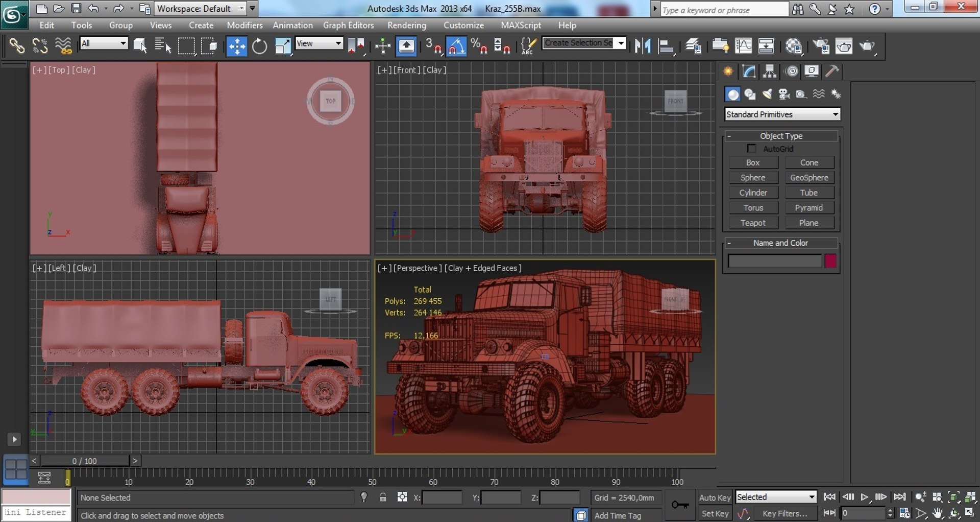Open Create Selection Set dropdown

[584, 43]
